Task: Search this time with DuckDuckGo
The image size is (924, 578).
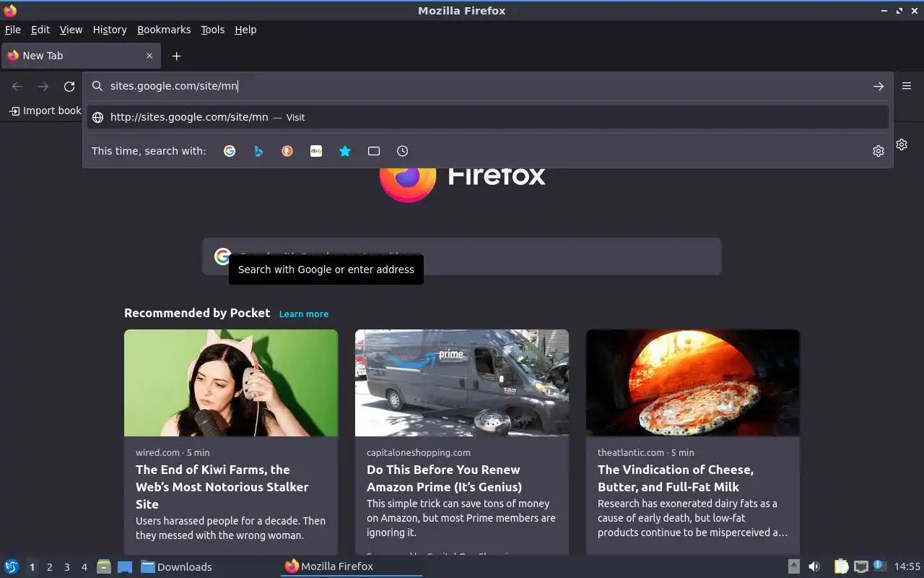Action: click(287, 151)
